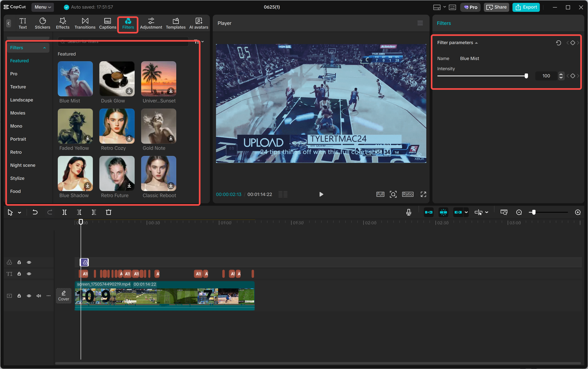Open the AI avatars panel
Image resolution: width=588 pixels, height=369 pixels.
(198, 23)
